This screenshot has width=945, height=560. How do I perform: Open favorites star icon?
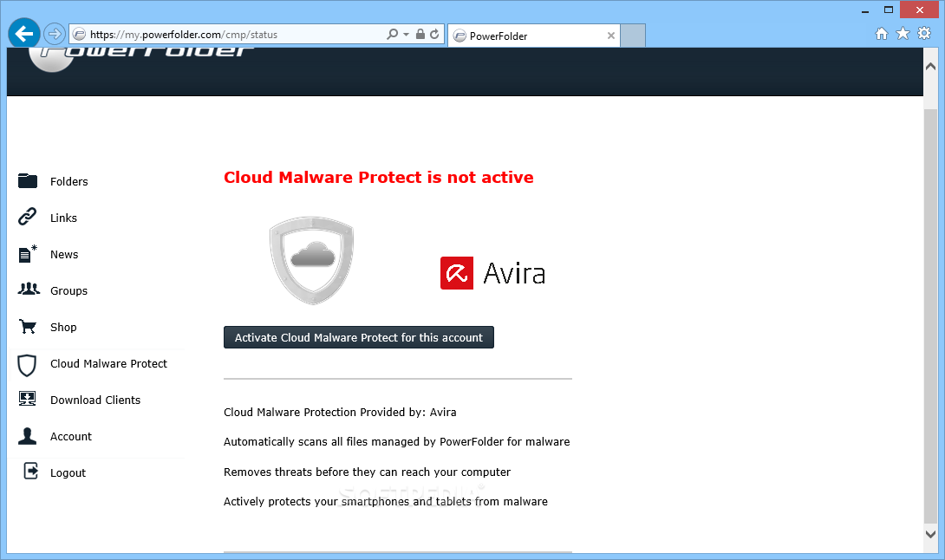(x=903, y=33)
